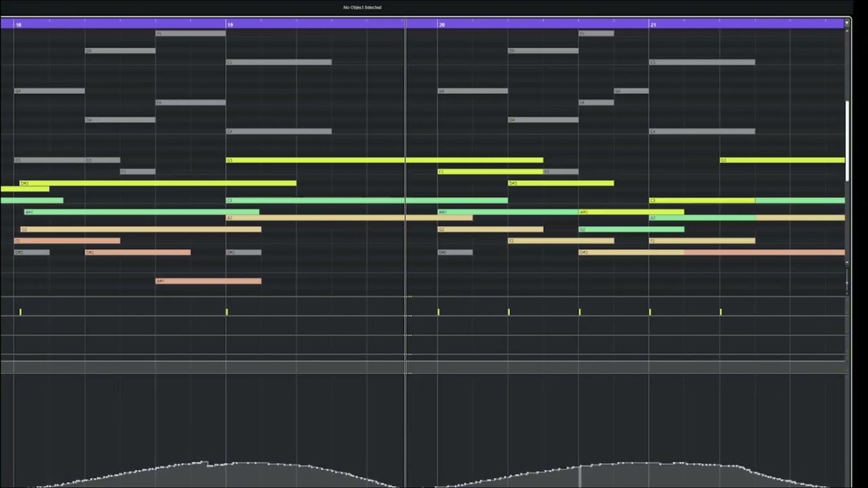This screenshot has width=868, height=488.
Task: Select the tan A2 note starting at bar 19
Action: pos(349,218)
